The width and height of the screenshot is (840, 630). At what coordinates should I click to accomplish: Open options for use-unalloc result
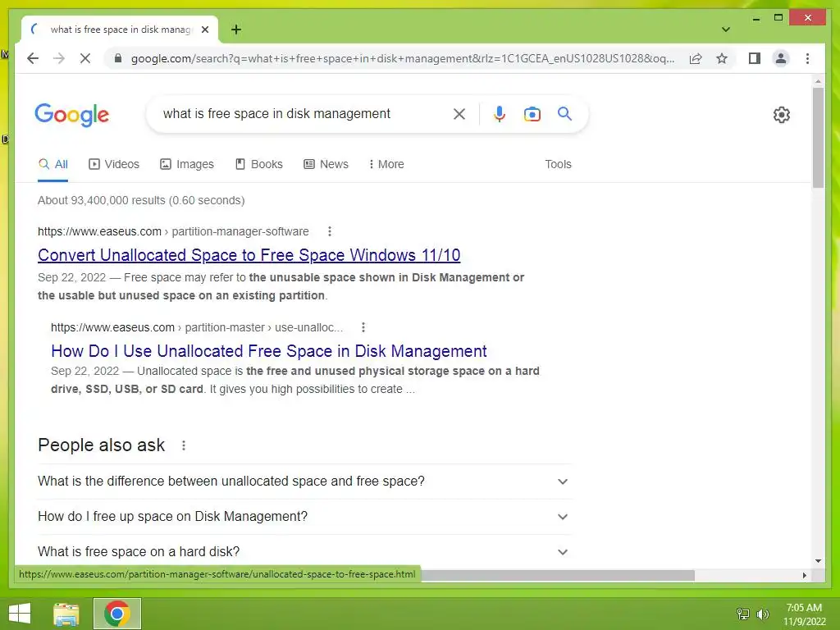click(363, 327)
